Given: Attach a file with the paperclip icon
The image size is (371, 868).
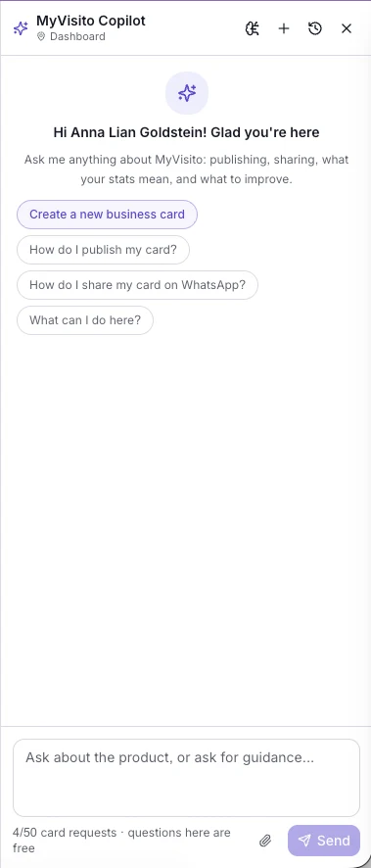Looking at the screenshot, I should (265, 841).
